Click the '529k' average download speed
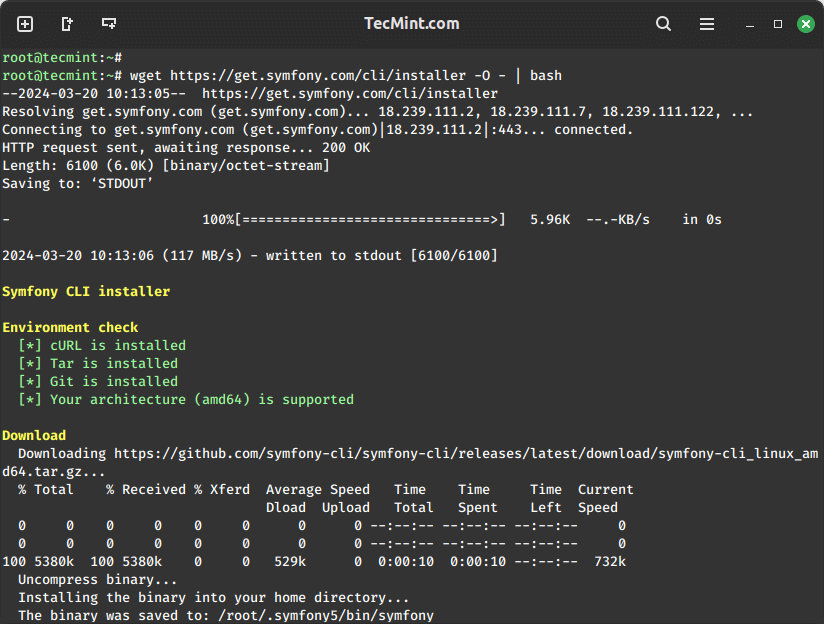The height and width of the screenshot is (624, 824). [x=290, y=561]
